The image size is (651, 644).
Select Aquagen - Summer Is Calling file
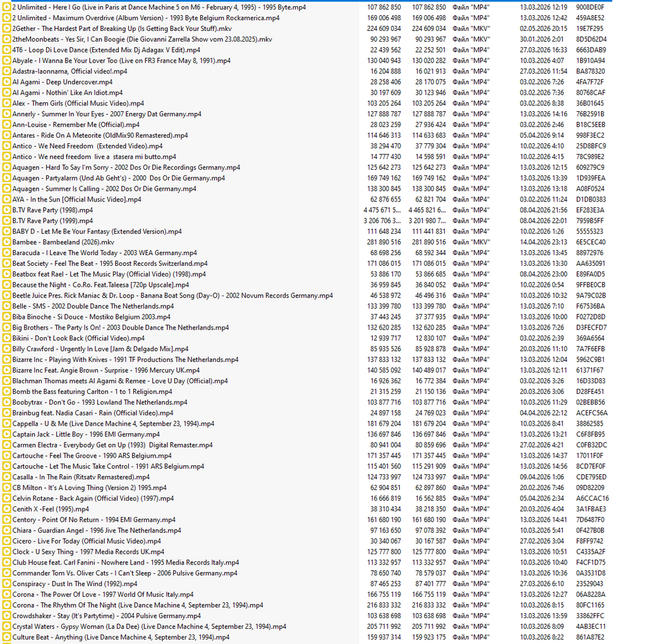[x=104, y=189]
